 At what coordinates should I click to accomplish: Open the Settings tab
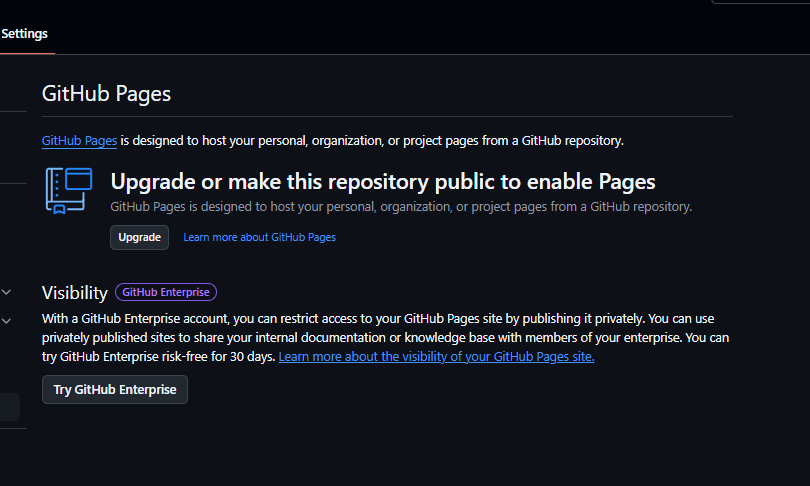24,34
